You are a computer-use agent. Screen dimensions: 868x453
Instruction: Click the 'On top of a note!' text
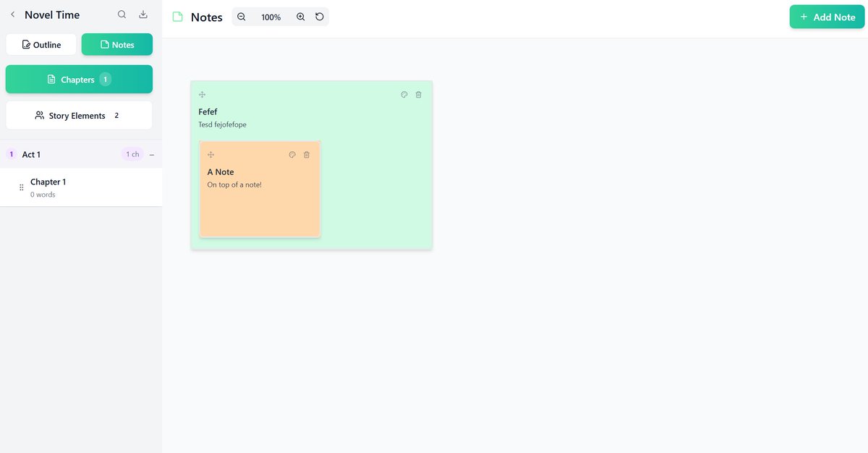[x=234, y=185]
